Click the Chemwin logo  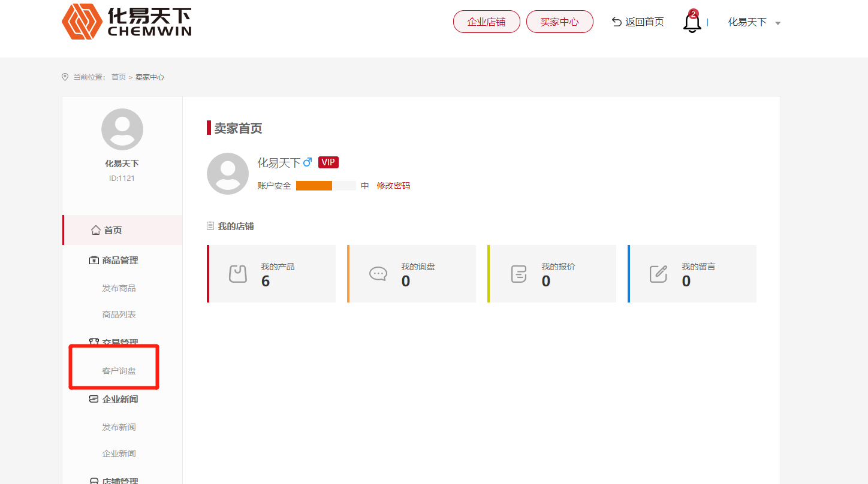point(126,22)
